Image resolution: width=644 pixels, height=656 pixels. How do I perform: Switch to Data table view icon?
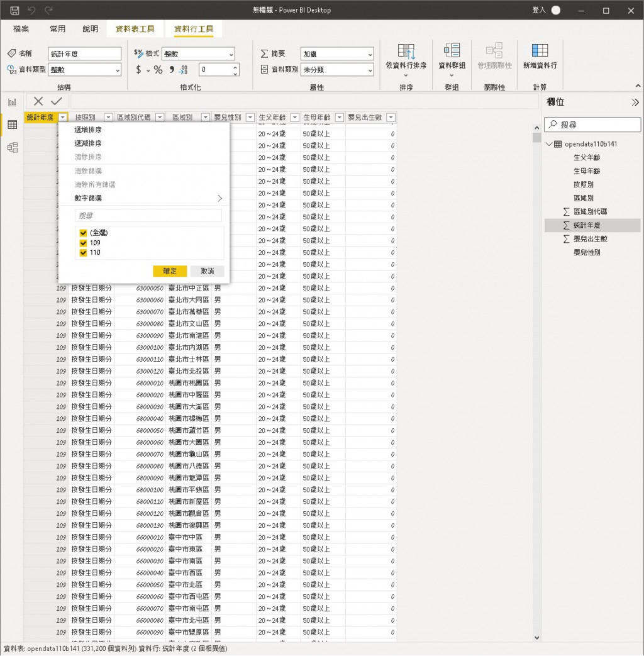click(x=13, y=125)
